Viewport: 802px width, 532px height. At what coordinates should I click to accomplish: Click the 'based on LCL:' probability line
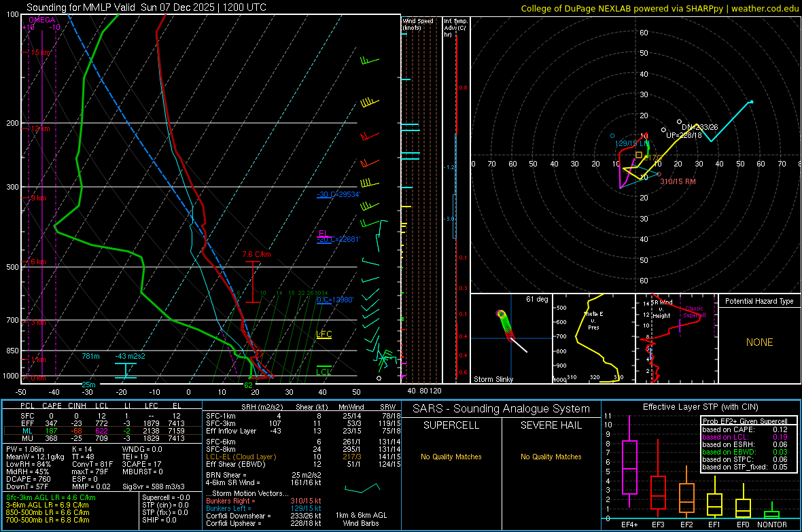coord(745,437)
